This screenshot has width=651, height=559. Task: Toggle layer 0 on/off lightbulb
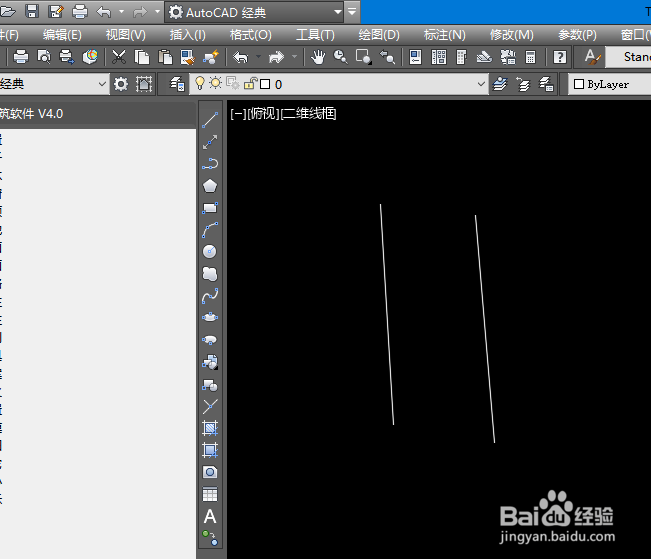coord(200,83)
